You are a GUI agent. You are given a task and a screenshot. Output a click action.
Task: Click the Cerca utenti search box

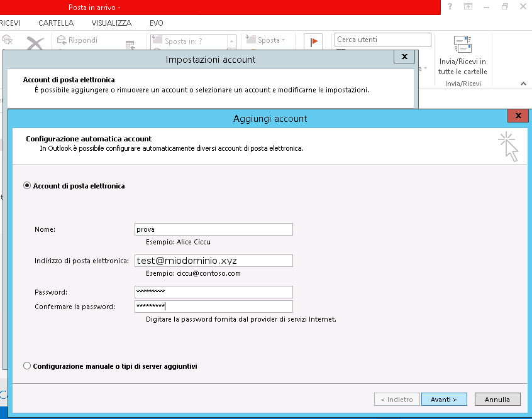(383, 40)
